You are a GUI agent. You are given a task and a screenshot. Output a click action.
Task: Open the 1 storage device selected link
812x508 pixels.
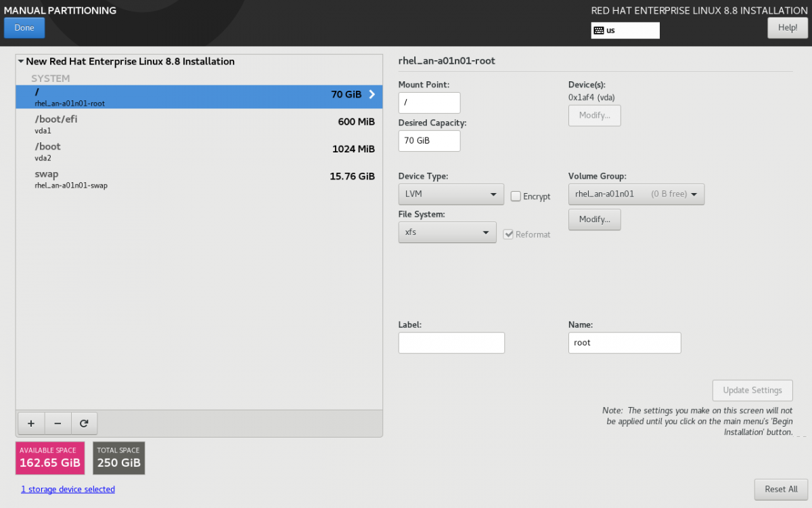click(68, 489)
